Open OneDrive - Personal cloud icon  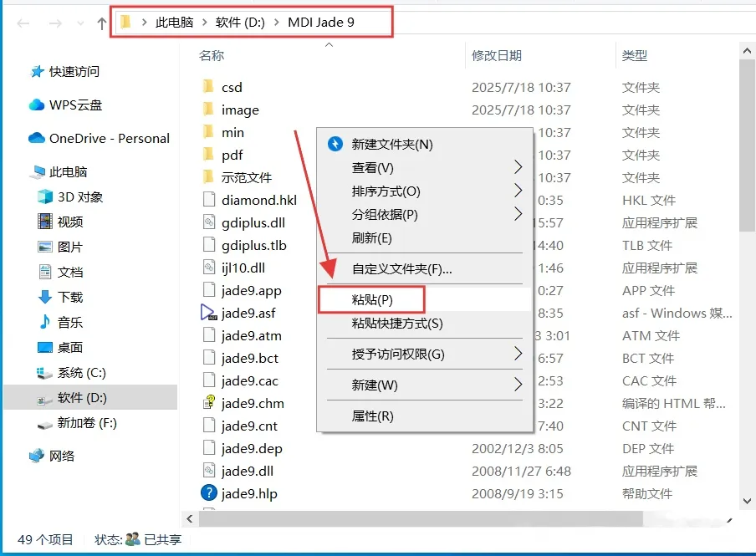[x=37, y=139]
